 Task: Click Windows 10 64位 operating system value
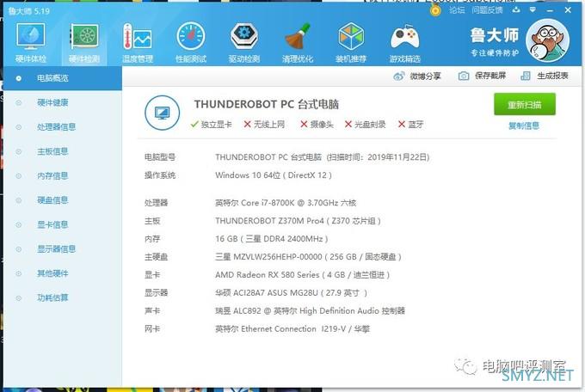coord(274,175)
